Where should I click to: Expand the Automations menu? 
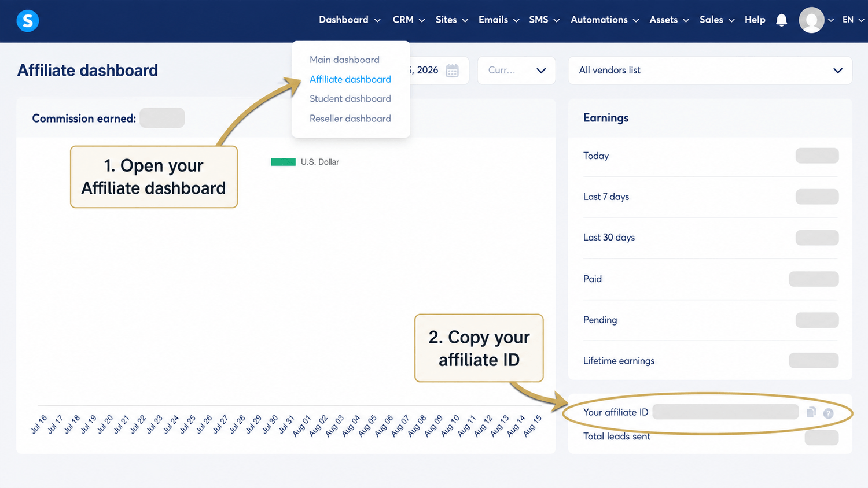[x=605, y=20]
